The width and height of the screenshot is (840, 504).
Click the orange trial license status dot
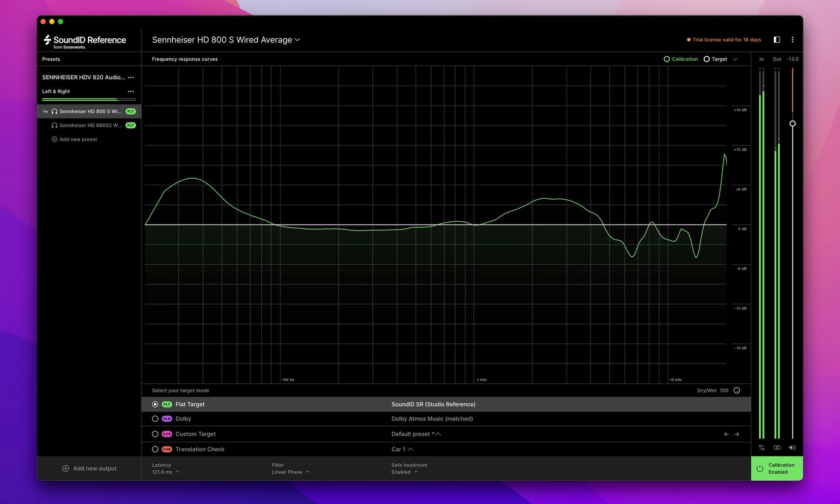[688, 40]
